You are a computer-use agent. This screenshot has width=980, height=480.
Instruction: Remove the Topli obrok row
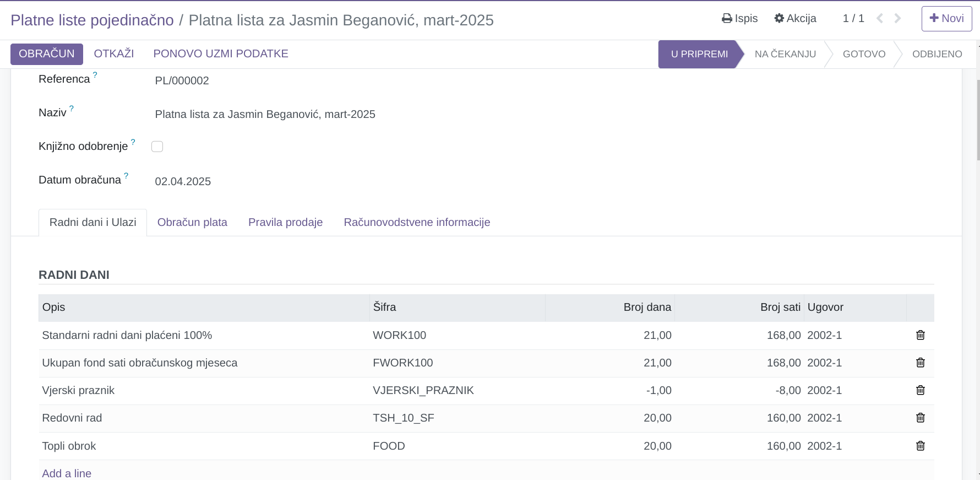point(920,446)
